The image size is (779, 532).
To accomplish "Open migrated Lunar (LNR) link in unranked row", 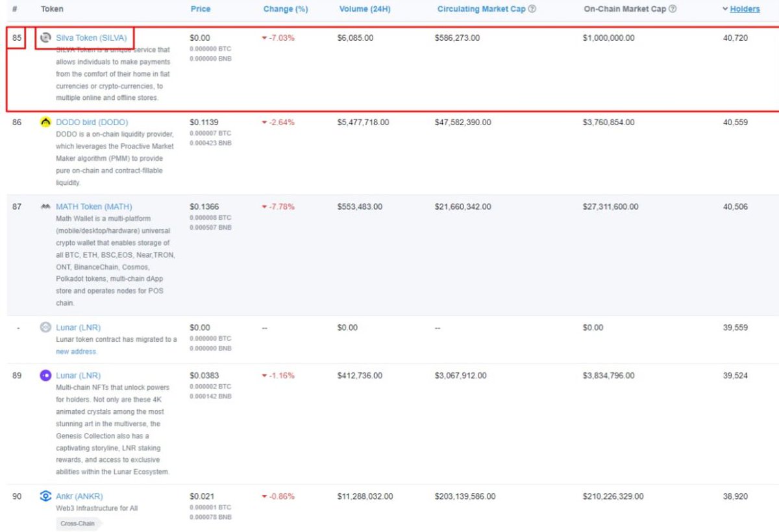I will [79, 328].
